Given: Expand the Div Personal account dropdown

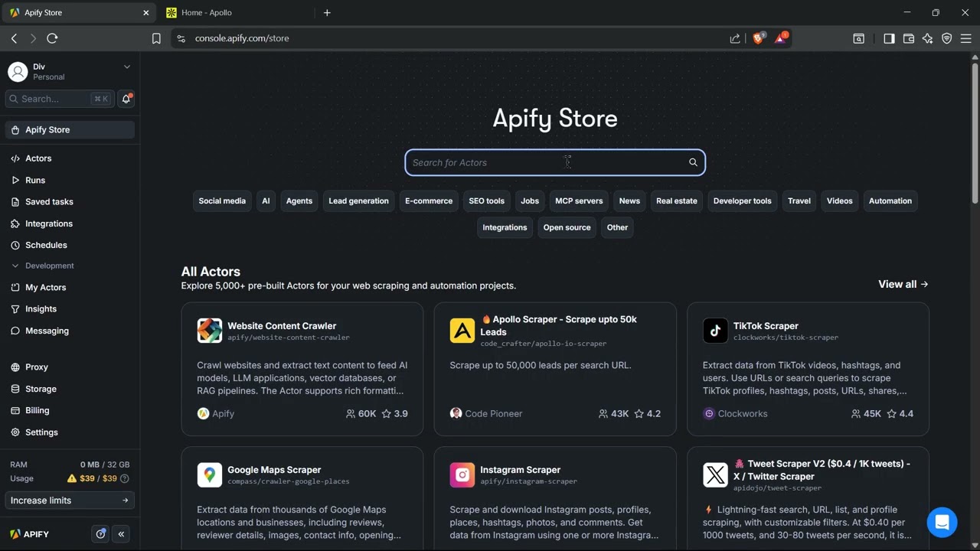Looking at the screenshot, I should click(x=127, y=67).
